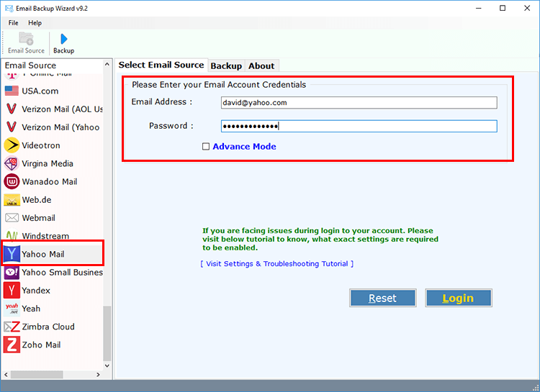This screenshot has height=392, width=540.
Task: Select the Yandex entry text
Action: point(36,291)
